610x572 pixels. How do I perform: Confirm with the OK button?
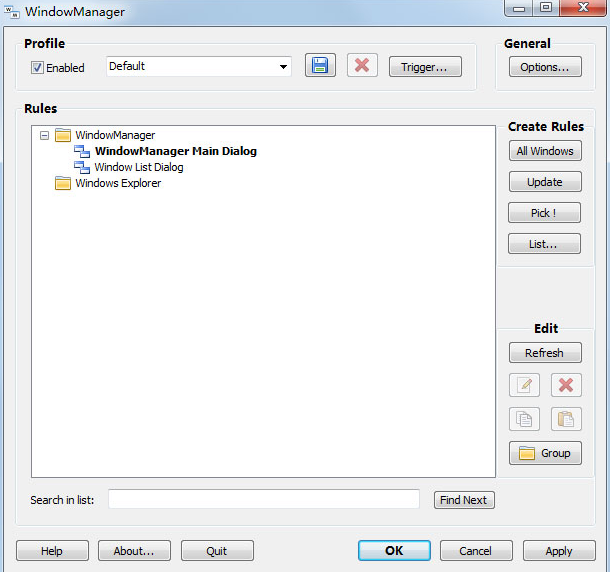click(394, 551)
